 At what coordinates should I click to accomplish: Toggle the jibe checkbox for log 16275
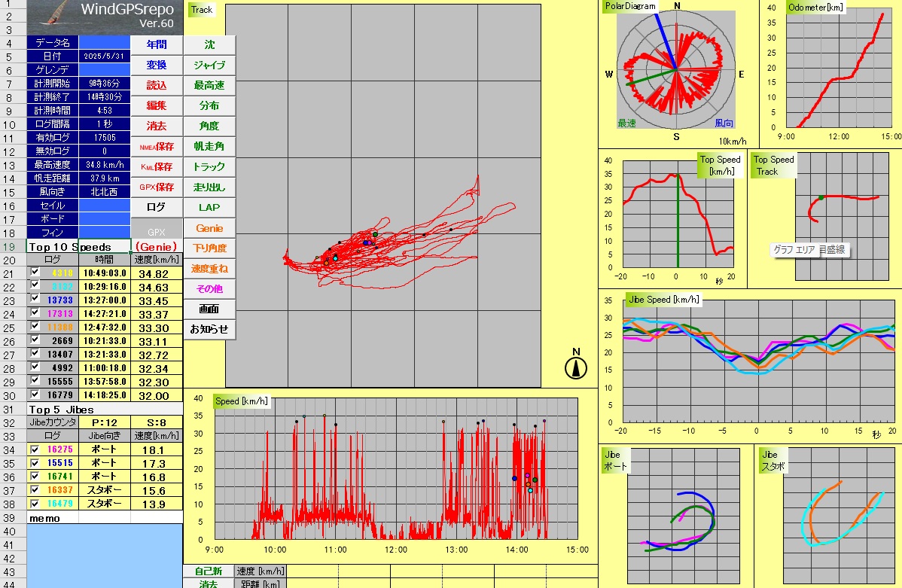coord(35,449)
